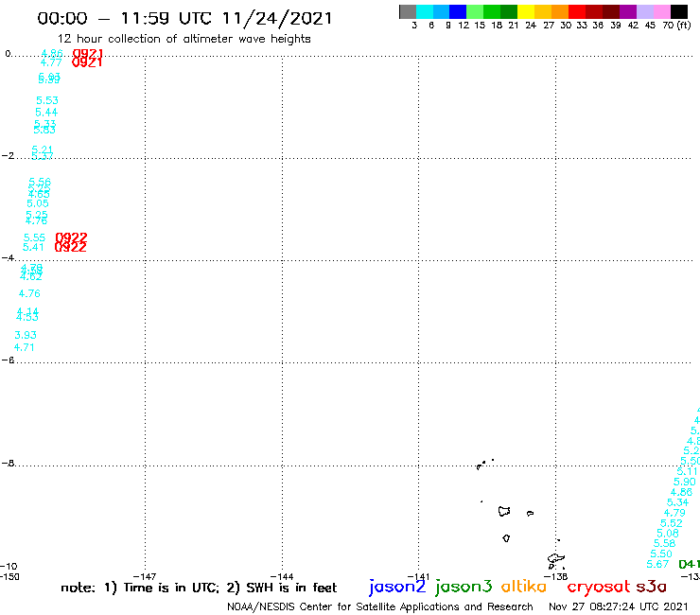Screen dimensions: 700x615
Task: Click the red 0922 time label beside 5.55
Action: pyautogui.click(x=71, y=237)
